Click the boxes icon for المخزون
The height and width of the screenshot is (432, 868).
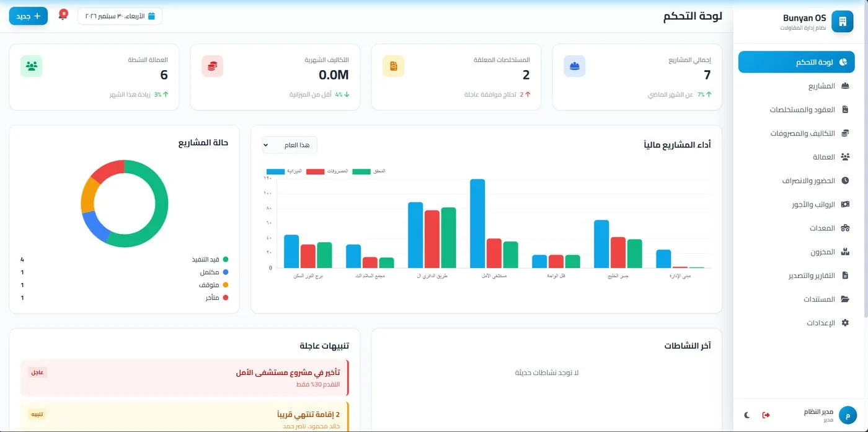pos(844,252)
